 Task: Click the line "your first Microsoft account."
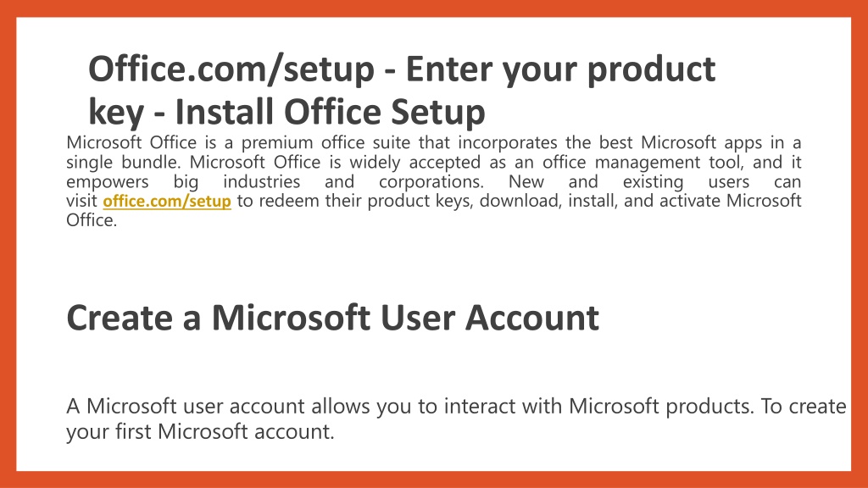[200, 431]
